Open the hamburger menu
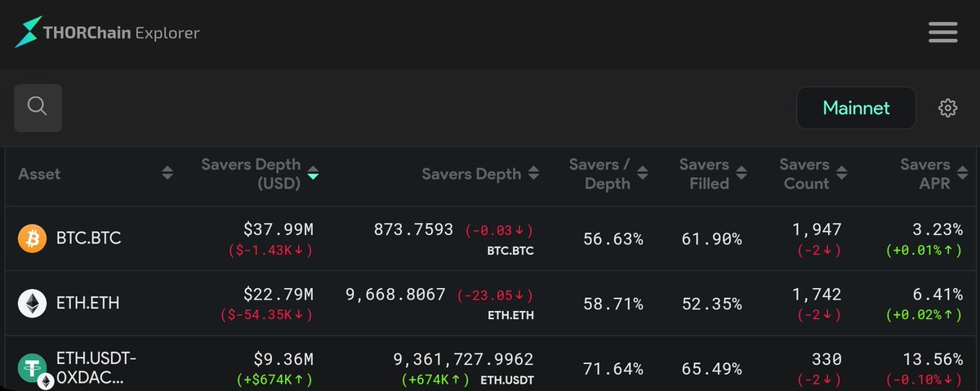Screen dimensions: 980x391 point(942,33)
